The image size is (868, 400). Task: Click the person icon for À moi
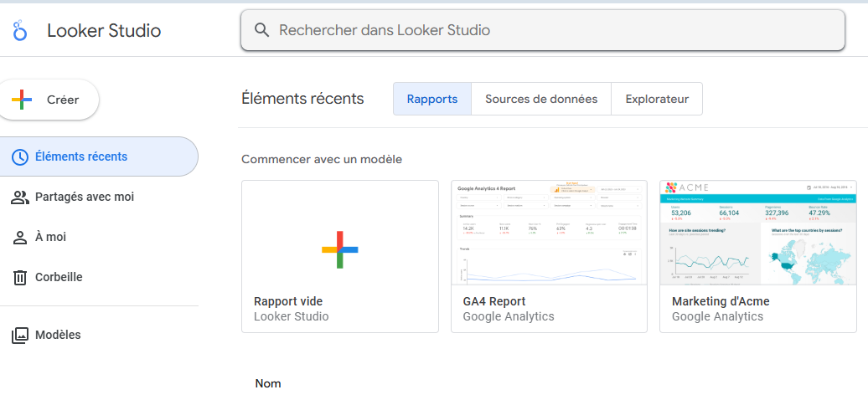[20, 238]
